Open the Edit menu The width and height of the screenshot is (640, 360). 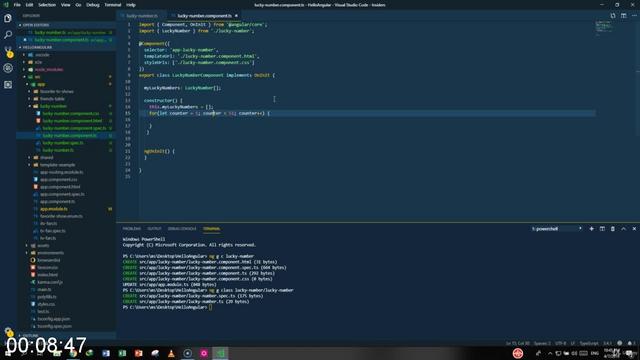point(29,5)
